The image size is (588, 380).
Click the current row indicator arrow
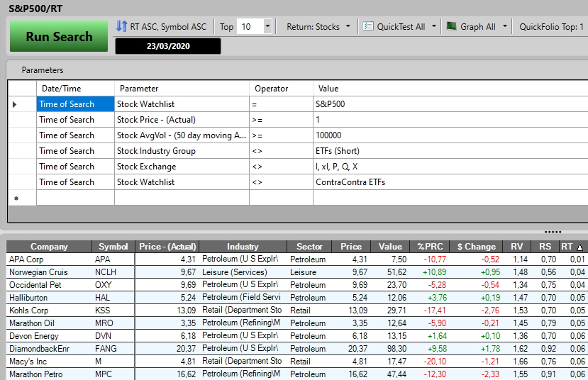15,104
